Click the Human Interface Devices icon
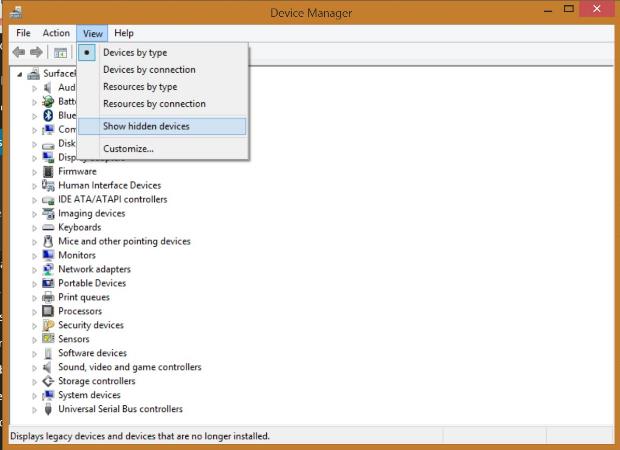 click(48, 185)
